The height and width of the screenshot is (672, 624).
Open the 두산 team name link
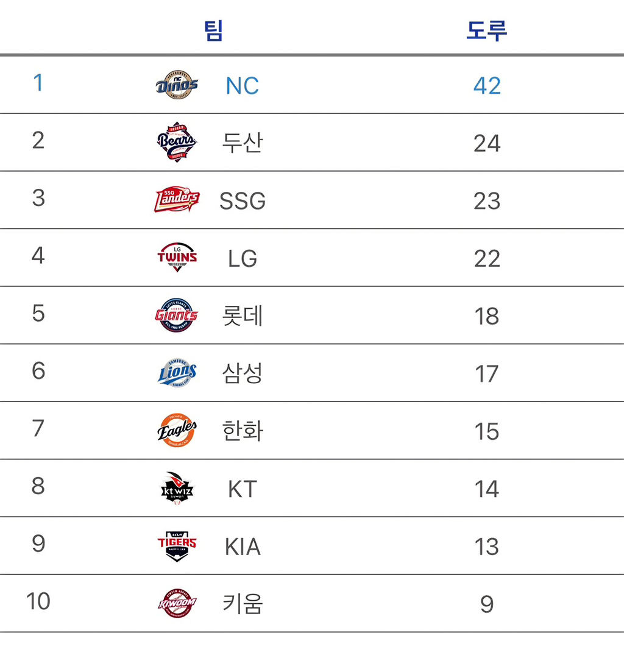click(242, 143)
